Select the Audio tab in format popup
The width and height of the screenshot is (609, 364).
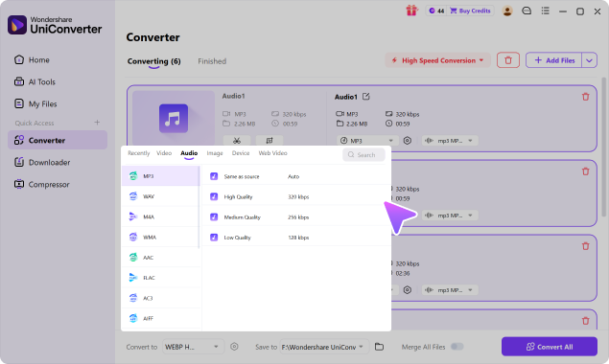189,153
